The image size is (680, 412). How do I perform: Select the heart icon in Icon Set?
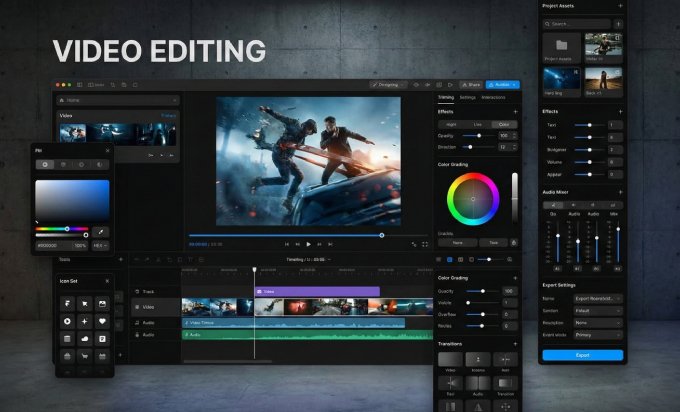(102, 321)
